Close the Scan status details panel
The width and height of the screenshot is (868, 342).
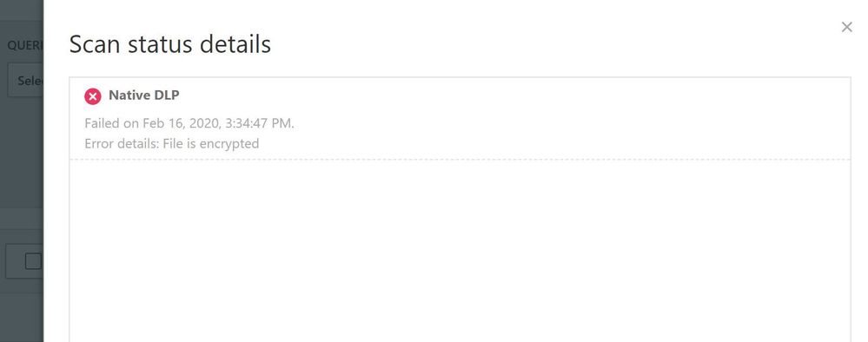846,27
